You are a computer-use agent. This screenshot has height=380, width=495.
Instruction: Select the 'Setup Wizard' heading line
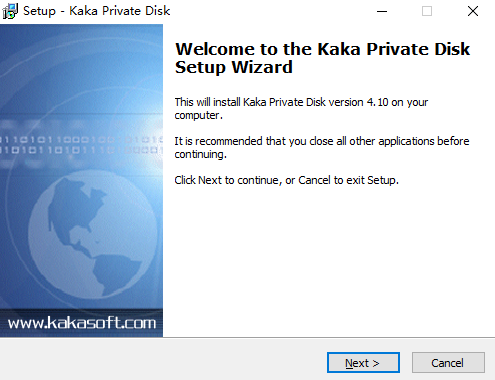tap(234, 67)
